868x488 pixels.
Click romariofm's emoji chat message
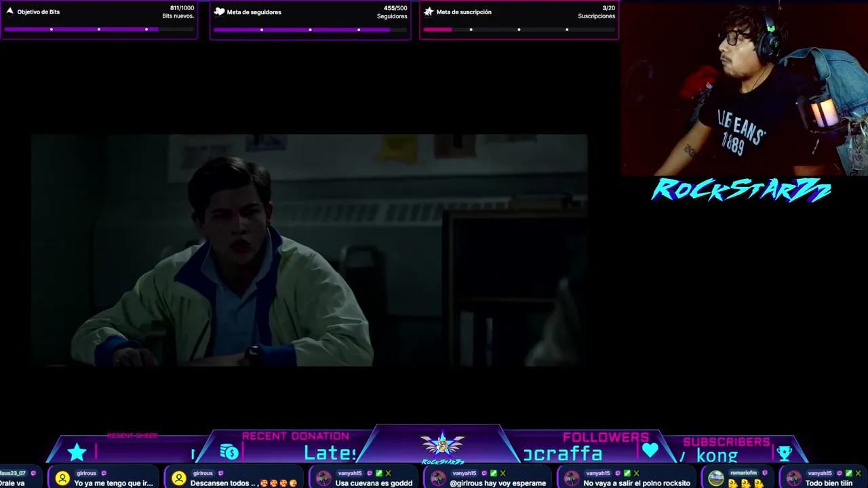click(747, 483)
